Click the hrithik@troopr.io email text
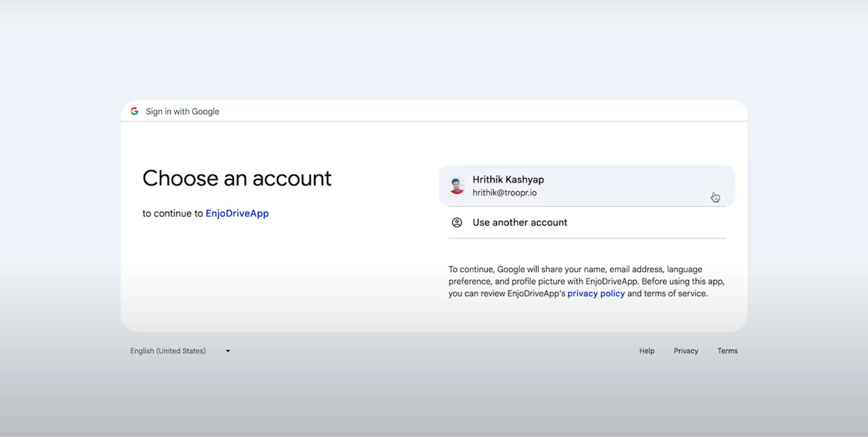 [505, 193]
